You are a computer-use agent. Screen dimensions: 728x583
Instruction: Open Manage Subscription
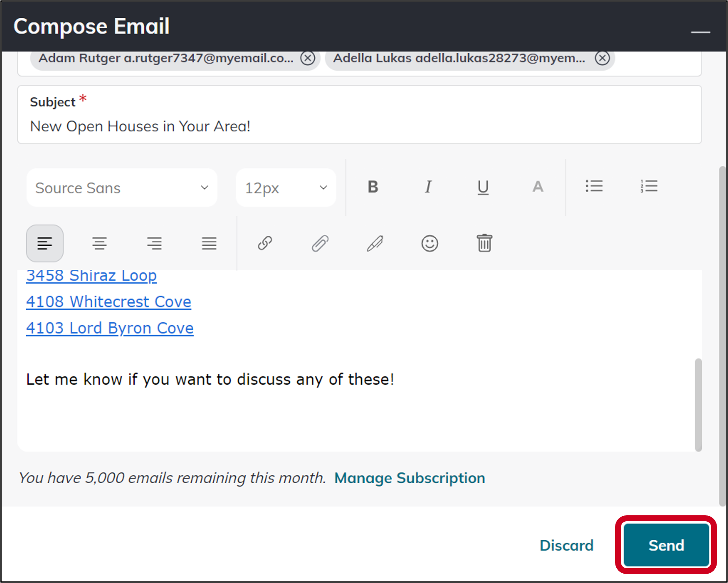pos(410,478)
